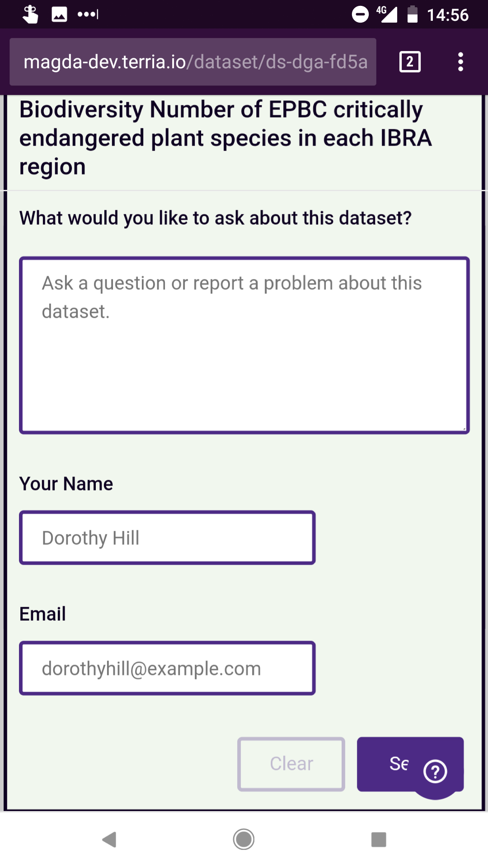Screen dimensions: 488x868
Task: Tap the touch gesture notification icon
Action: pos(30,14)
